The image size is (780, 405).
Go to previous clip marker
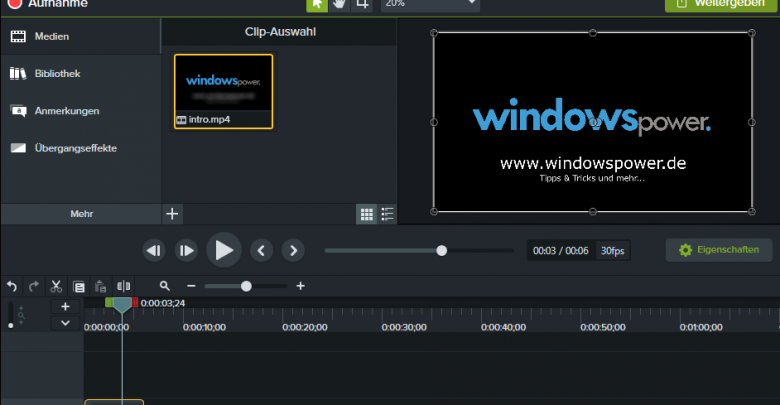click(262, 250)
